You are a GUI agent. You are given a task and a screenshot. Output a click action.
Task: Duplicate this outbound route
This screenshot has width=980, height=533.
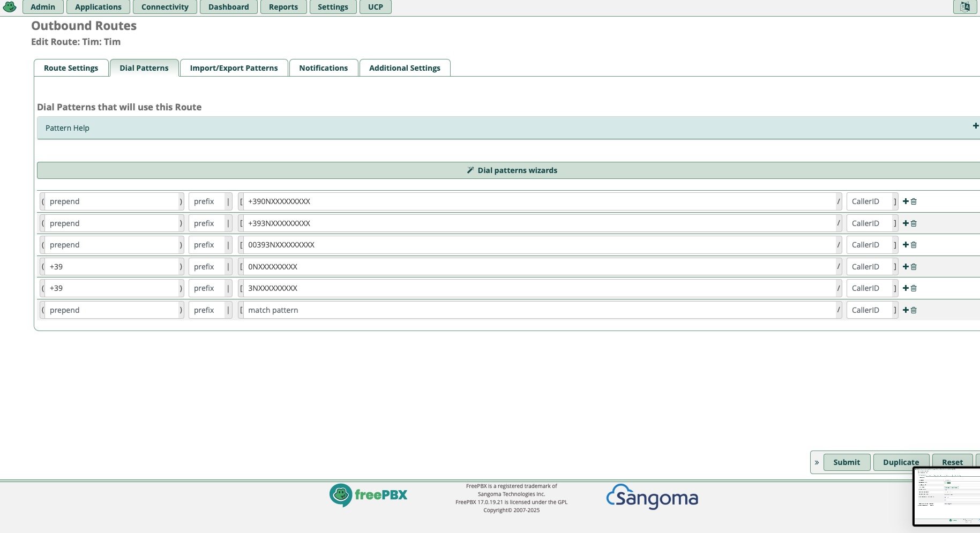coord(901,462)
